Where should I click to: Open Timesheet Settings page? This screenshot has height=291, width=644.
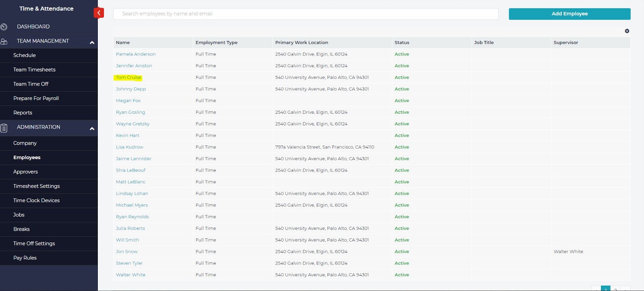point(36,186)
